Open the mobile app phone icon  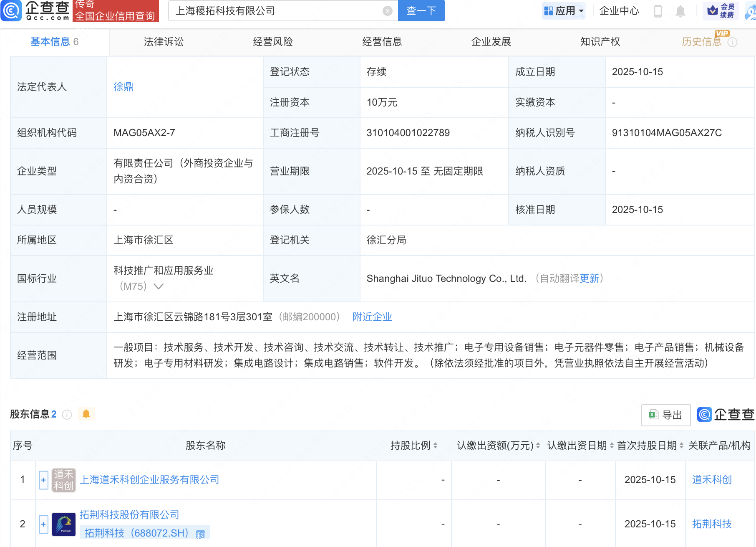(x=658, y=11)
